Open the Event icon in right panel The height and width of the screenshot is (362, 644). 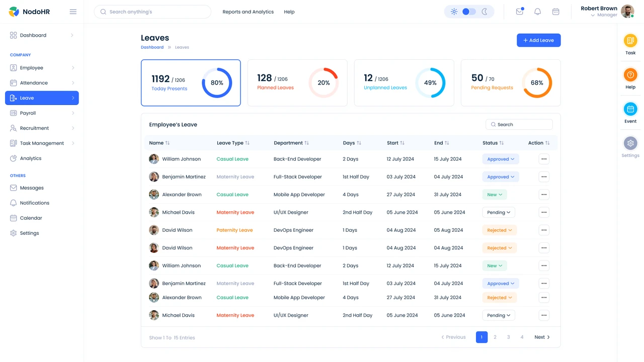630,109
